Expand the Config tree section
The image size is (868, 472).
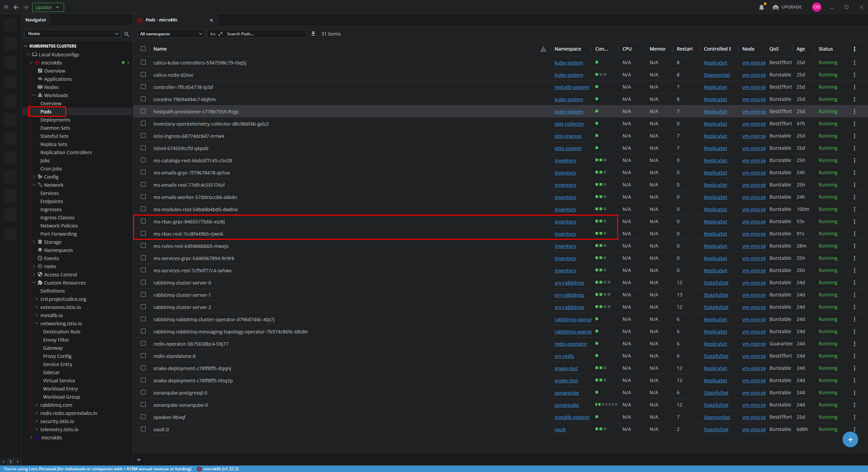point(34,177)
